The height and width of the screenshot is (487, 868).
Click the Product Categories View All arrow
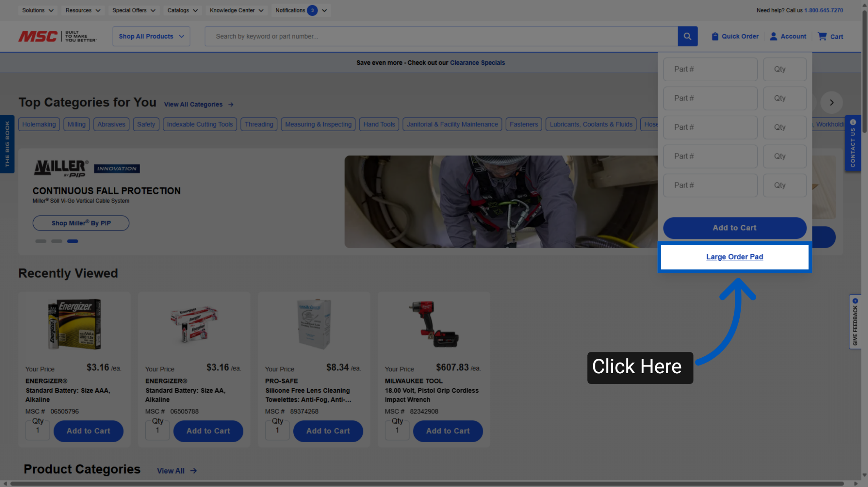click(x=193, y=471)
